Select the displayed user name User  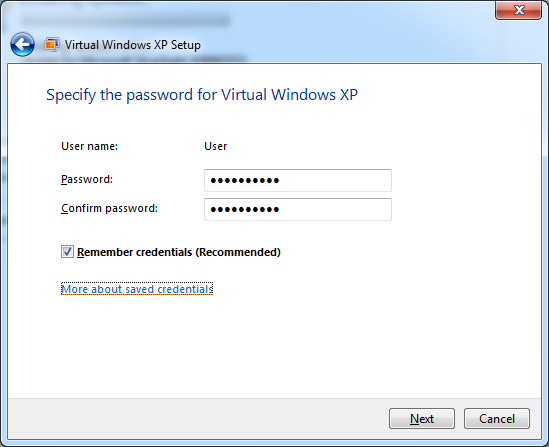(x=216, y=146)
